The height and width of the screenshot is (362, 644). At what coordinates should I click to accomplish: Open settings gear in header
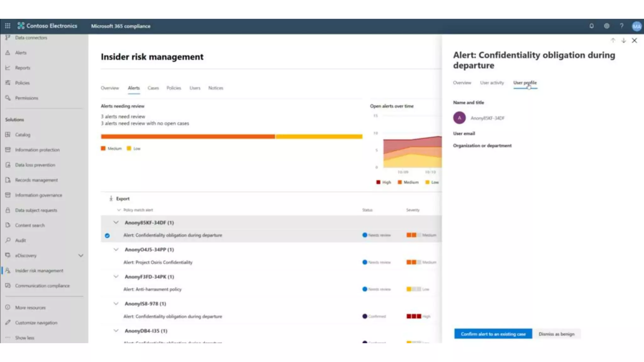pyautogui.click(x=607, y=26)
